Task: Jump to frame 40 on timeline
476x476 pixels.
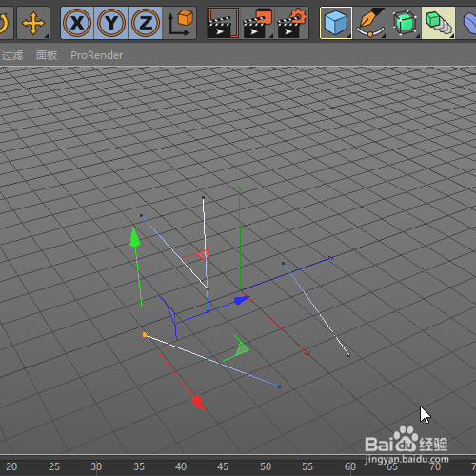Action: coord(181,466)
